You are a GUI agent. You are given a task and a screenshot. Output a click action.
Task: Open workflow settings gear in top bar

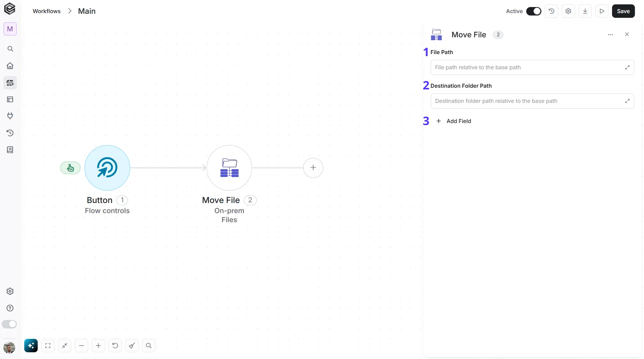click(x=568, y=11)
